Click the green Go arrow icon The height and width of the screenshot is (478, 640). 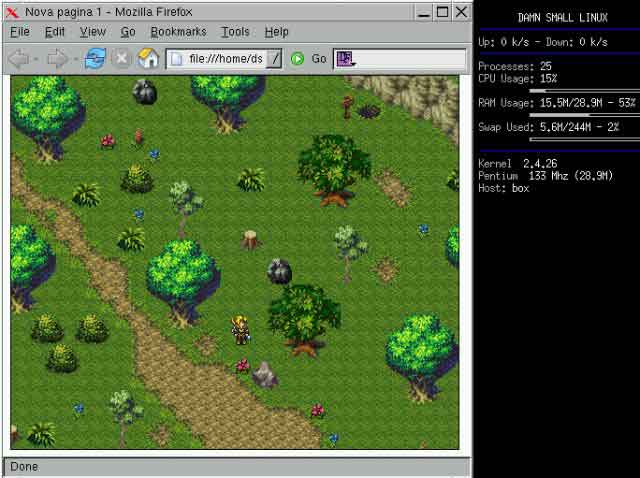[297, 59]
